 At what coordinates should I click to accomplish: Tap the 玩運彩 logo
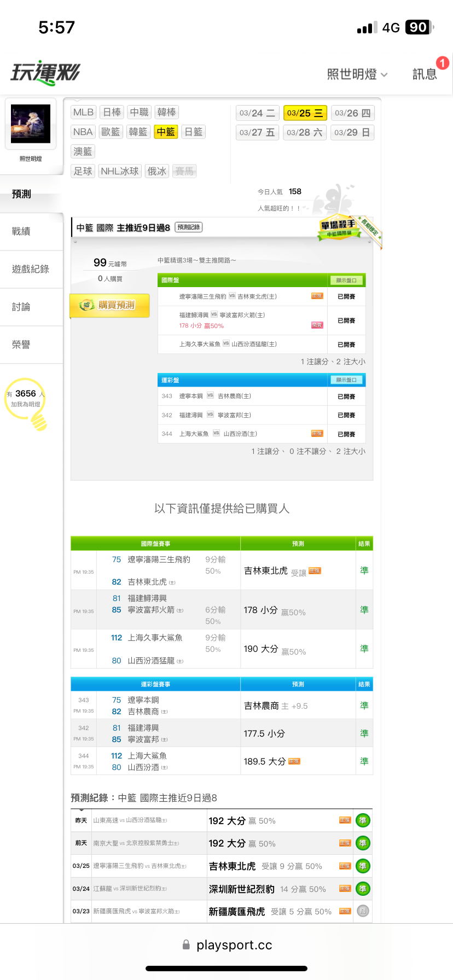[x=45, y=73]
